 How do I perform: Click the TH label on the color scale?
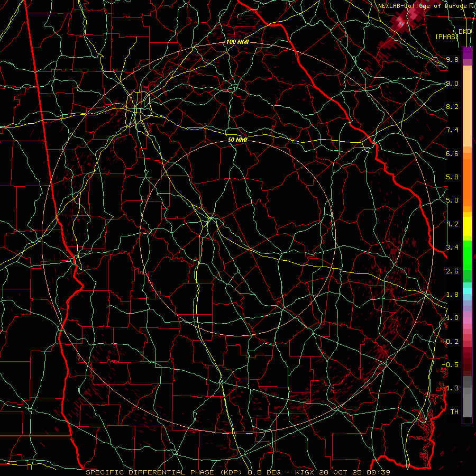[x=454, y=411]
